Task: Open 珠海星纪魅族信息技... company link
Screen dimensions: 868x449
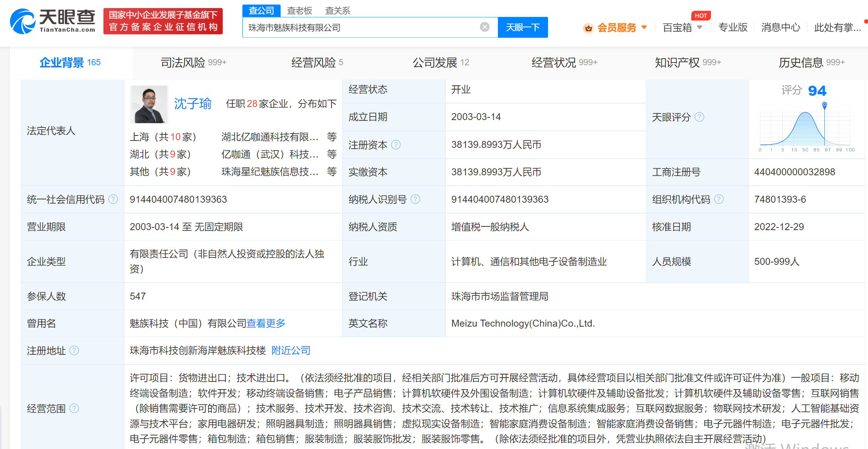Action: (x=270, y=172)
